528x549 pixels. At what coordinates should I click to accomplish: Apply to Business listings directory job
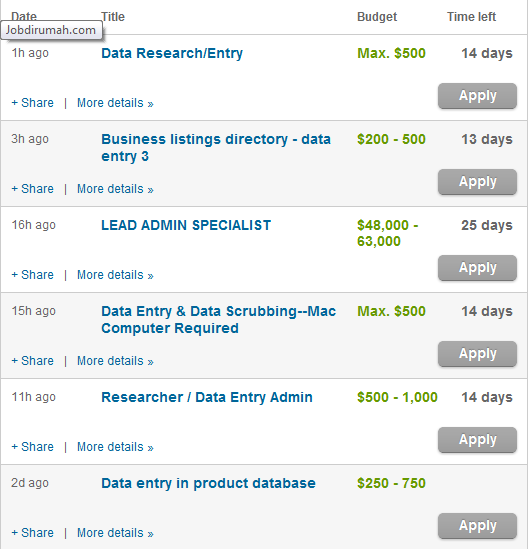[477, 182]
